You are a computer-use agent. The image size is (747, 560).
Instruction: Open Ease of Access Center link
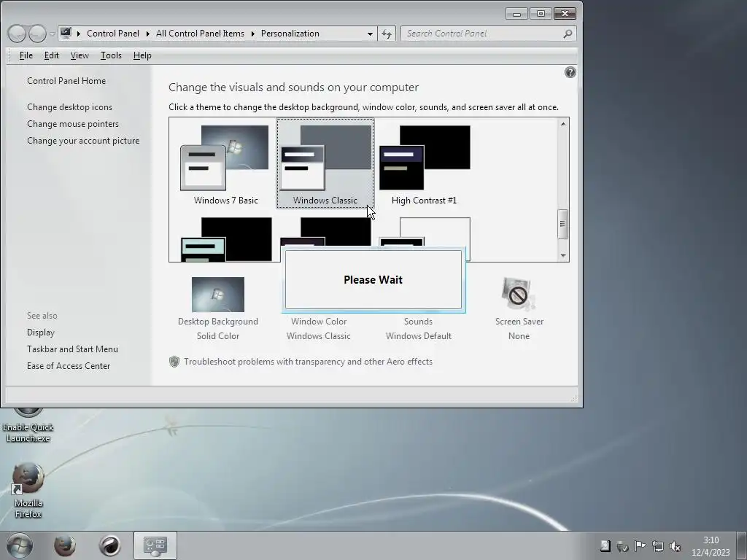point(69,366)
